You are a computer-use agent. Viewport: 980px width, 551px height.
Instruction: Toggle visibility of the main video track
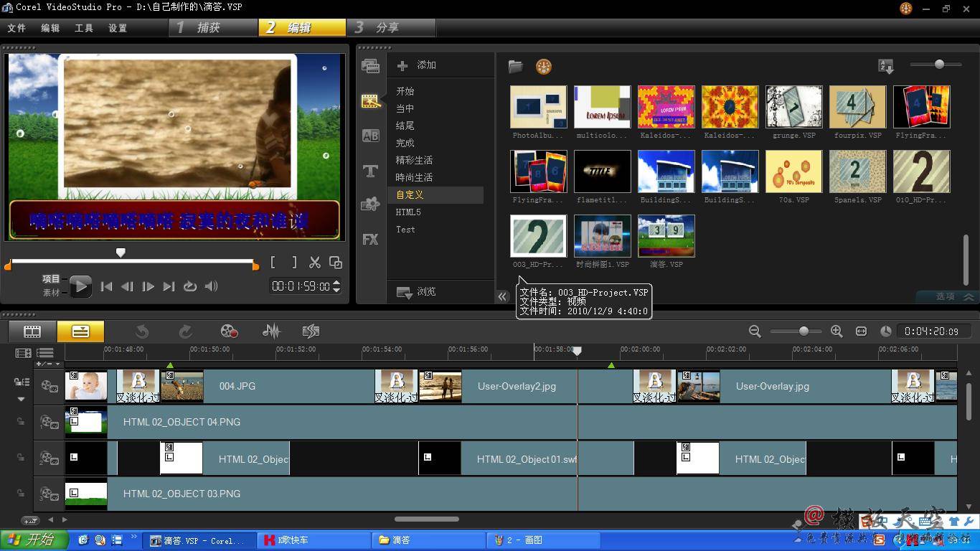pos(50,386)
